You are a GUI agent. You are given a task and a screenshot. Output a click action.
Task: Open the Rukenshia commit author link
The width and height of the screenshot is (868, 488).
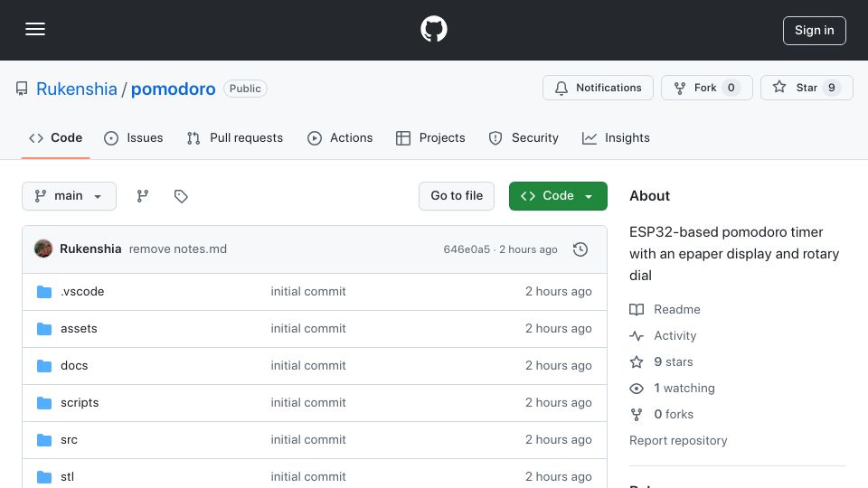pos(90,249)
